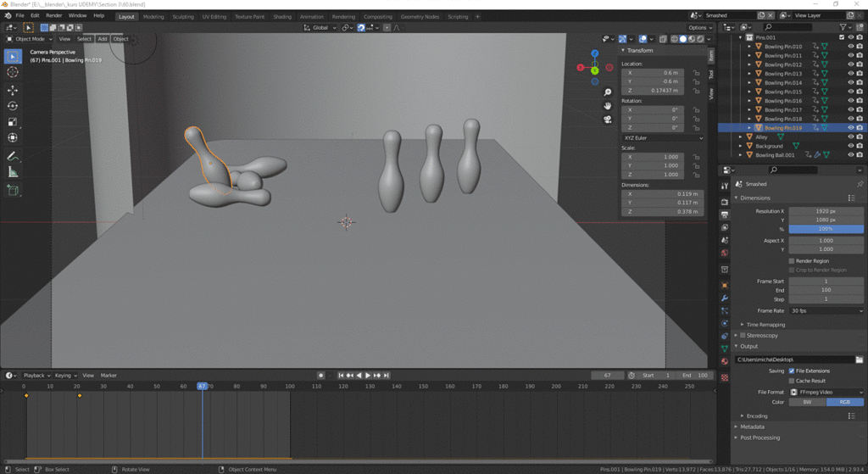This screenshot has width=868, height=474.
Task: Select the Rotate tool in the left toolbar
Action: [13, 105]
